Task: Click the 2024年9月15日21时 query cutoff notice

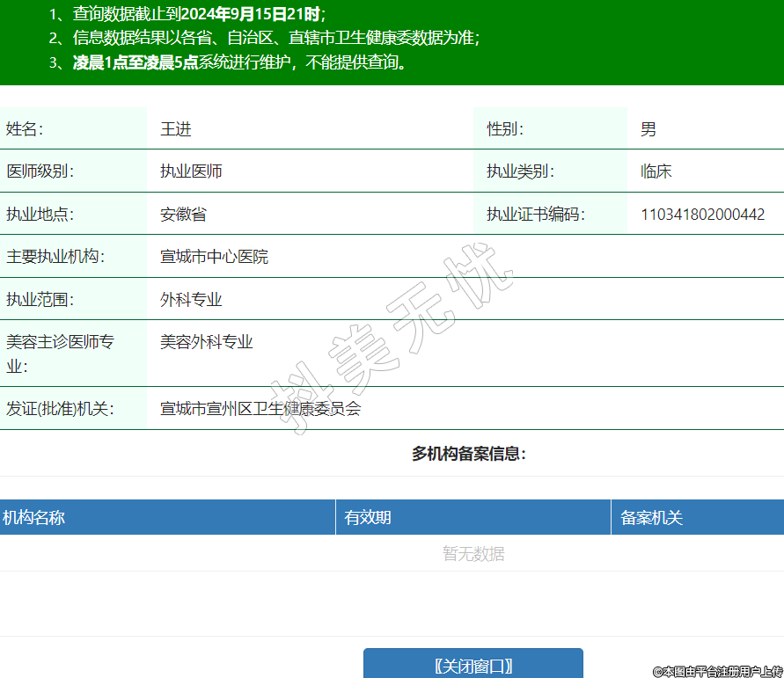Action: pos(253,13)
